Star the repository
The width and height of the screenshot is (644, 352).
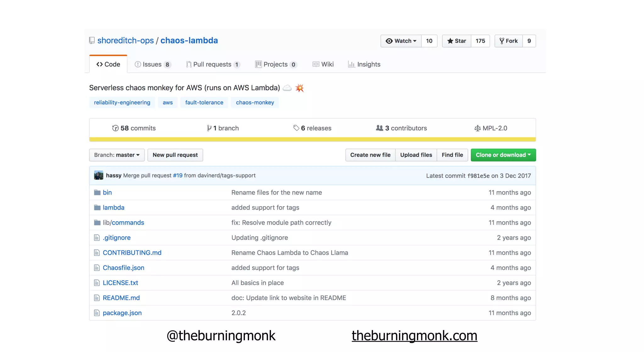coord(457,41)
